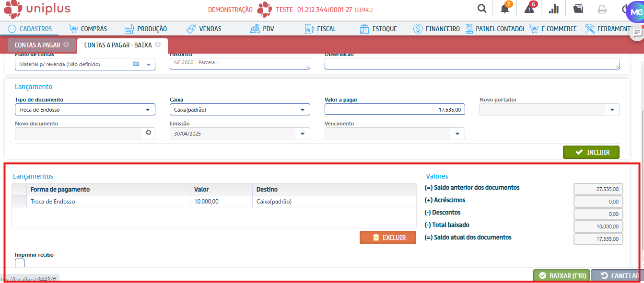
Task: Open the chat message bubble icon
Action: (x=637, y=33)
